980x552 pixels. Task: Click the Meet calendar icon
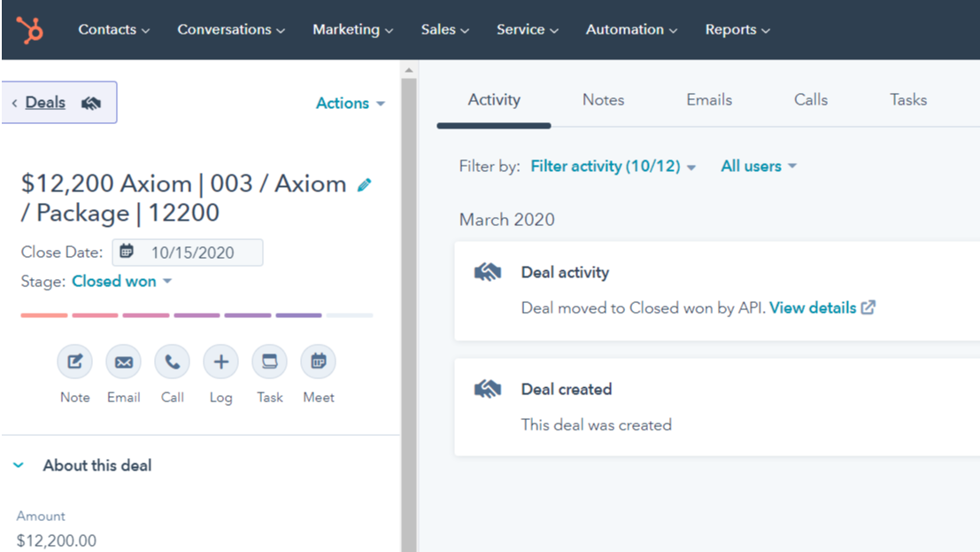[318, 362]
